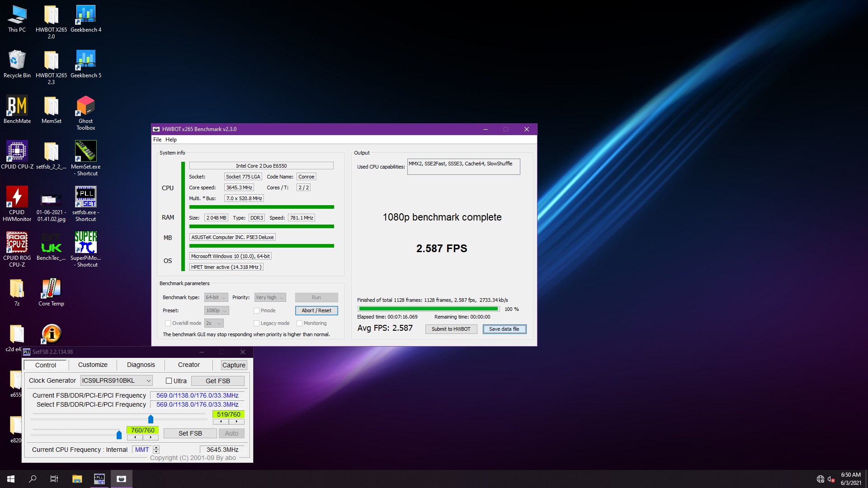Click Select FSB frequency value field
This screenshot has height=488, width=868.
click(x=197, y=404)
